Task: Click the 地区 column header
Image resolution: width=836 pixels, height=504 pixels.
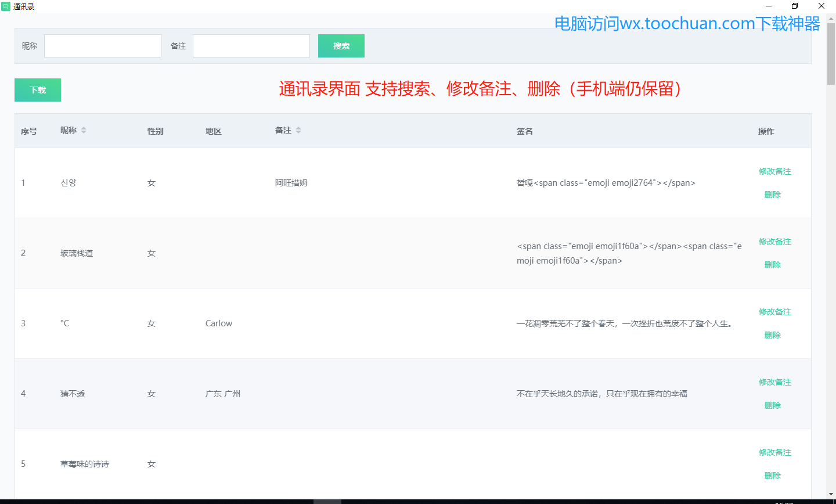Action: click(214, 131)
